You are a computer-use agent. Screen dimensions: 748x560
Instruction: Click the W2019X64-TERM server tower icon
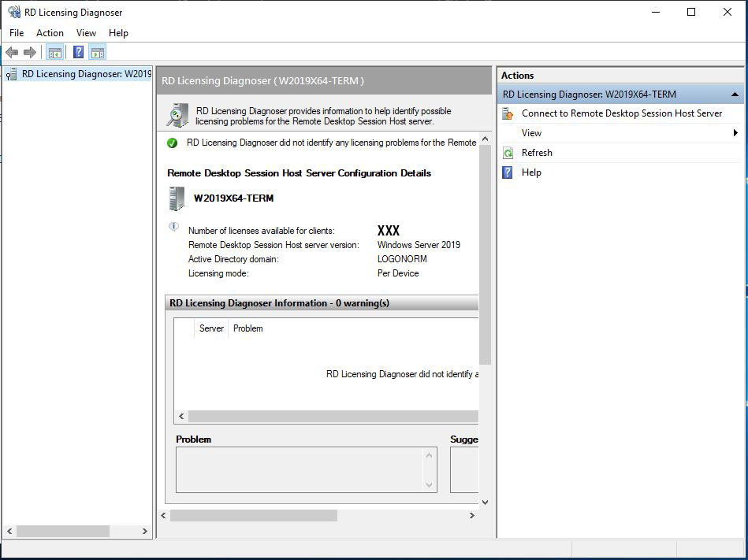click(x=177, y=198)
